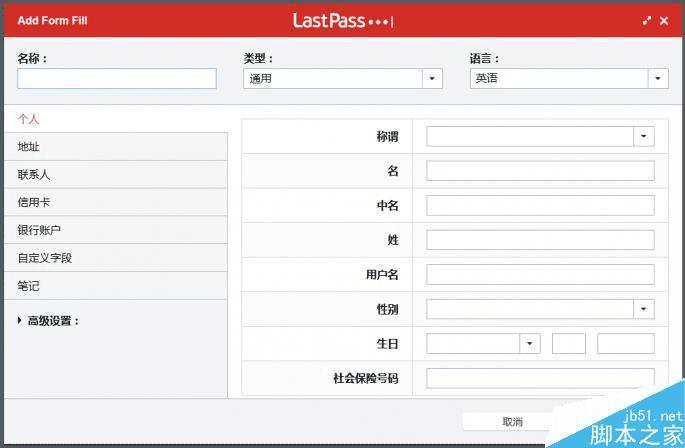
Task: Click the 名 first name field
Action: (540, 171)
